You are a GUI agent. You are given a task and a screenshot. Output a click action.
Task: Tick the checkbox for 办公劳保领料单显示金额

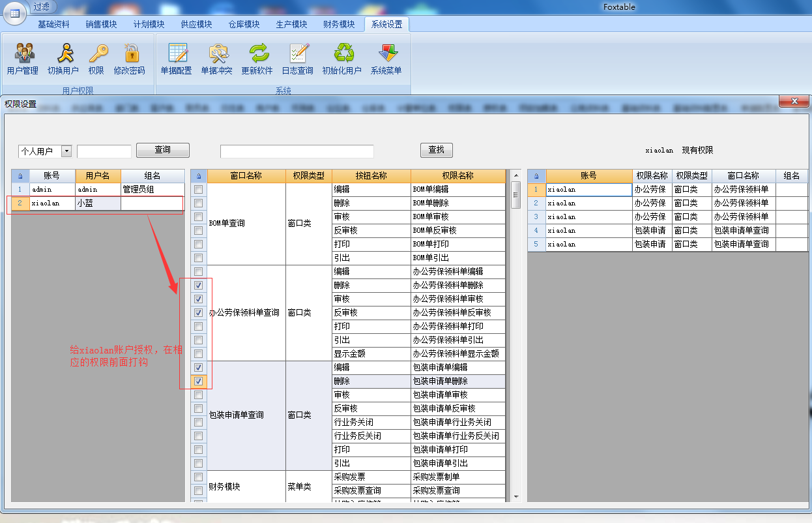point(199,354)
